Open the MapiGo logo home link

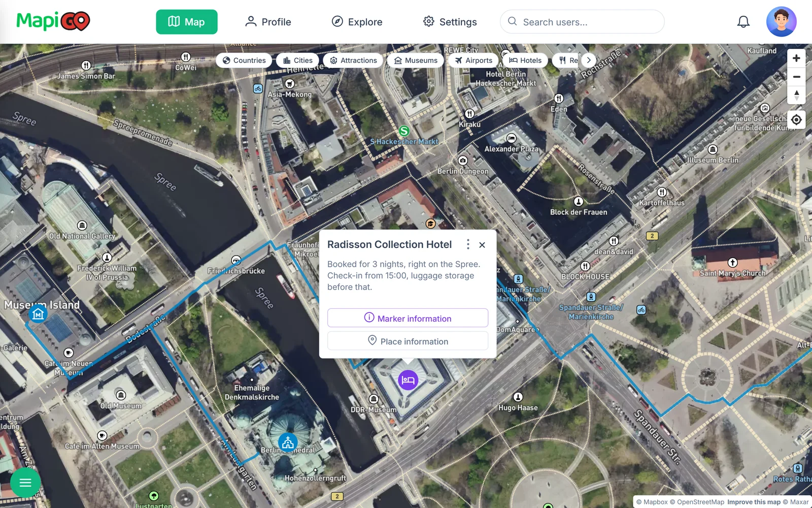tap(53, 21)
